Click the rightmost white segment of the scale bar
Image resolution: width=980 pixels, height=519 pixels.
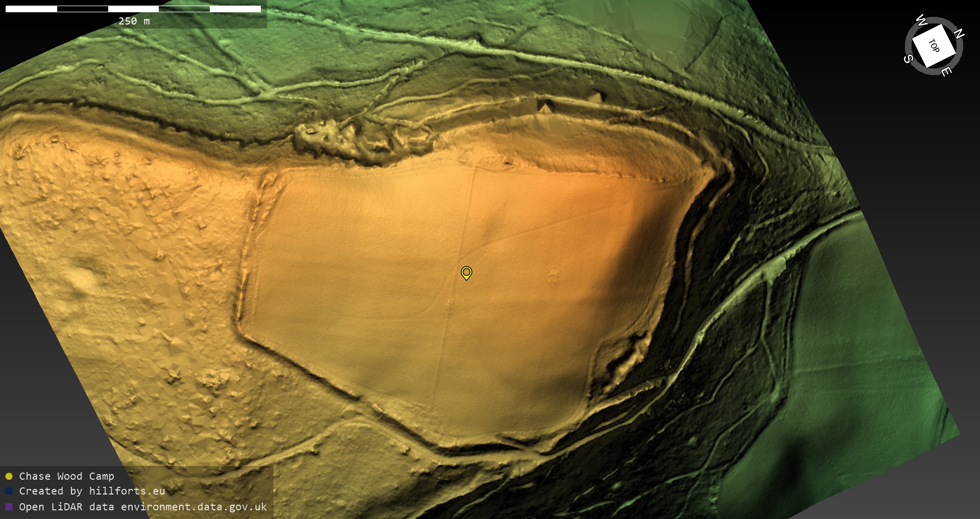235,9
